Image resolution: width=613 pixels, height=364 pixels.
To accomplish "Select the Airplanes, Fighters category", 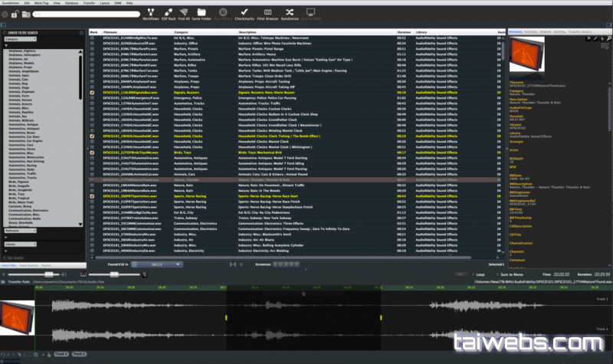I will [25, 51].
